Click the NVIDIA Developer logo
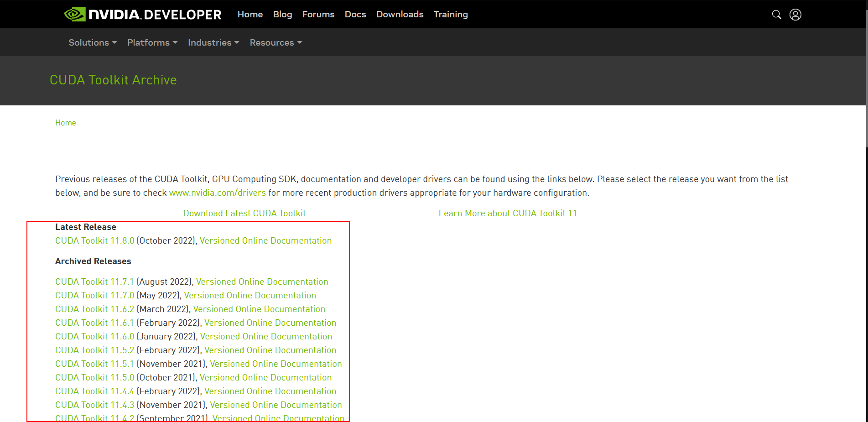Image resolution: width=868 pixels, height=422 pixels. (143, 15)
